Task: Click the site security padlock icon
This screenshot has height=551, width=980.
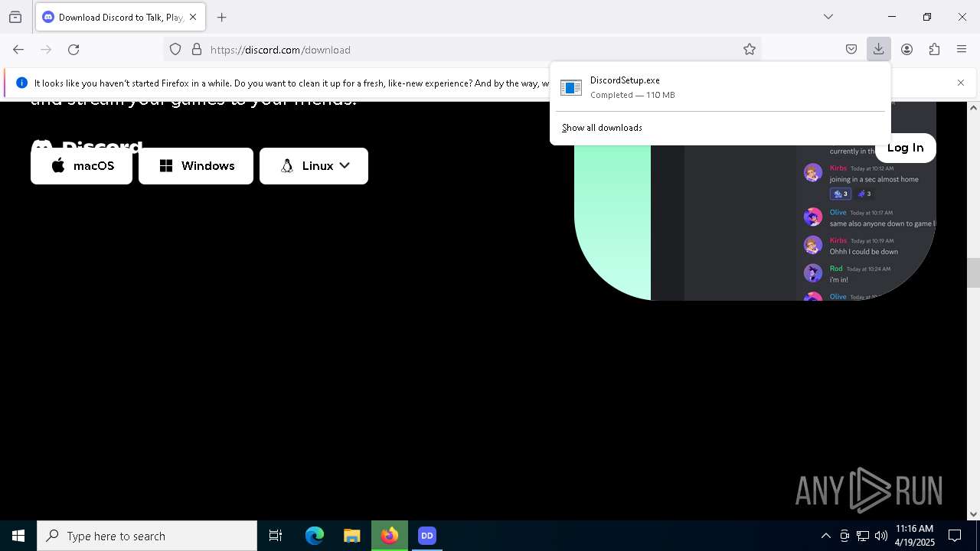Action: [197, 50]
